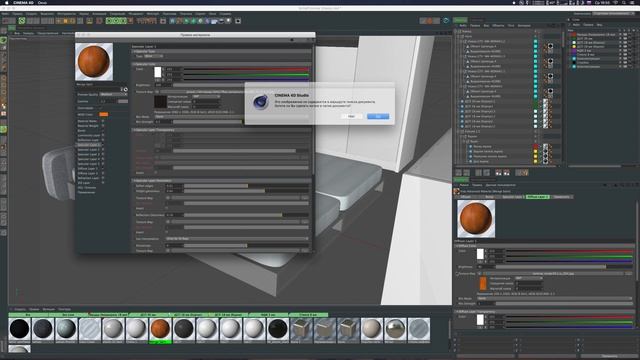640x360 pixels.
Task: Open the Файл menu of the Object Manager
Action: (463, 25)
